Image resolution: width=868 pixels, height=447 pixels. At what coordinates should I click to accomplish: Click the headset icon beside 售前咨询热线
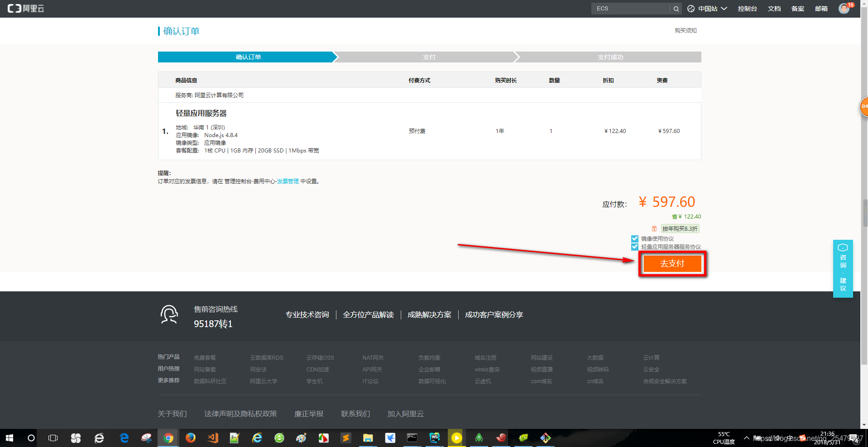pyautogui.click(x=169, y=314)
